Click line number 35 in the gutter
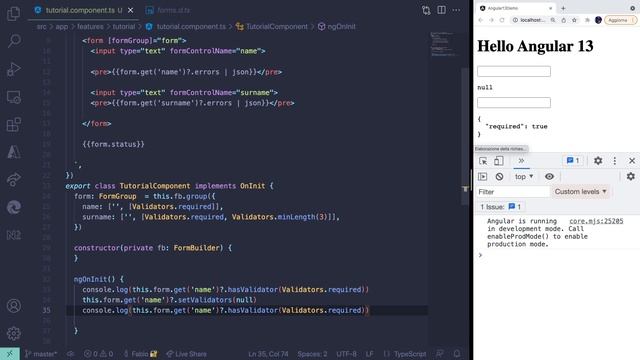Viewport: 640px width, 360px height. [x=47, y=310]
